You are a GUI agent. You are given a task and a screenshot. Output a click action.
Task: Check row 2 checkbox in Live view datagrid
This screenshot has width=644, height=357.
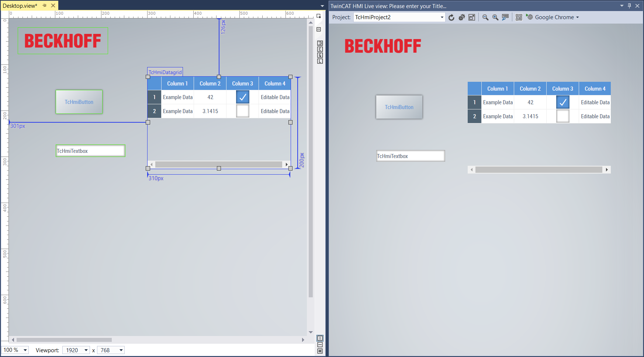[563, 116]
